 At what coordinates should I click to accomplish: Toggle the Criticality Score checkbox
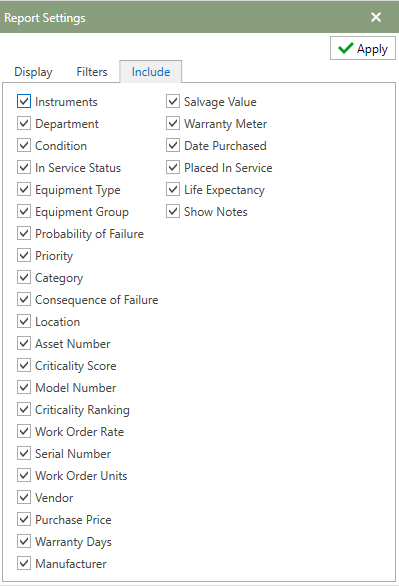click(x=24, y=366)
